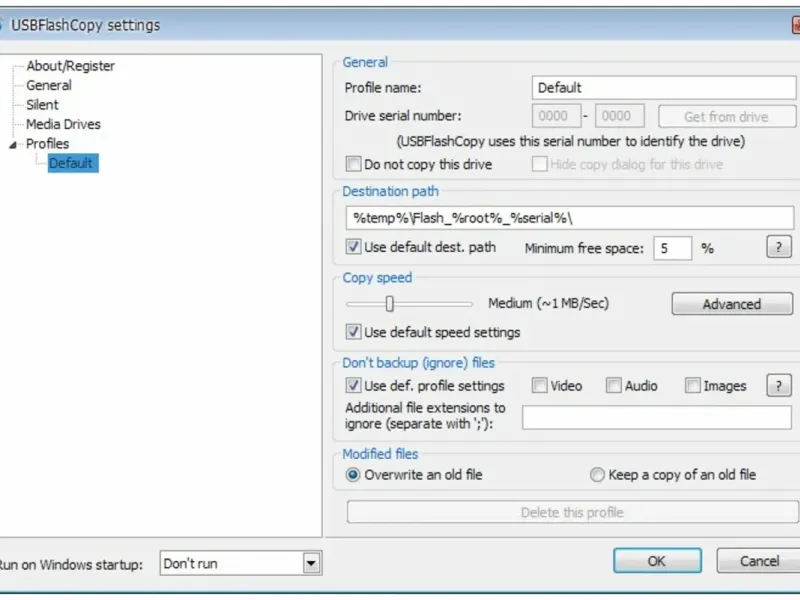Check the Audio ignore checkbox
This screenshot has height=600, width=800.
(614, 386)
